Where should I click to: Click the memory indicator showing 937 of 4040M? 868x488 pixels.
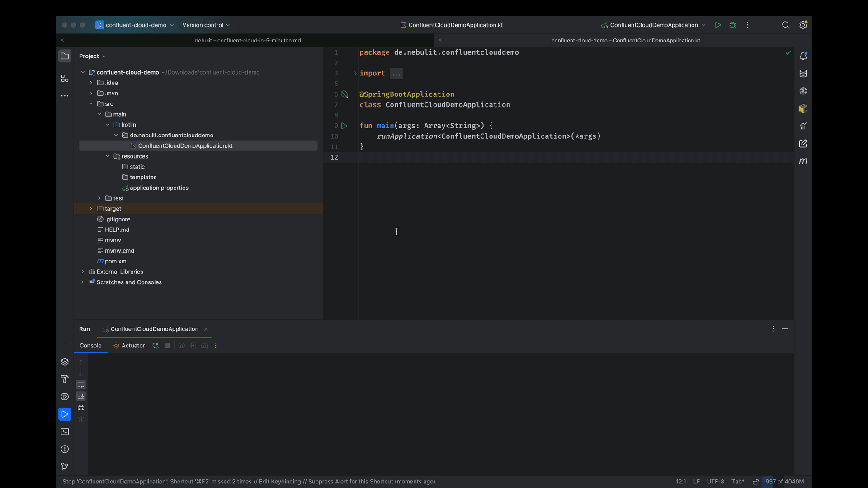(785, 482)
